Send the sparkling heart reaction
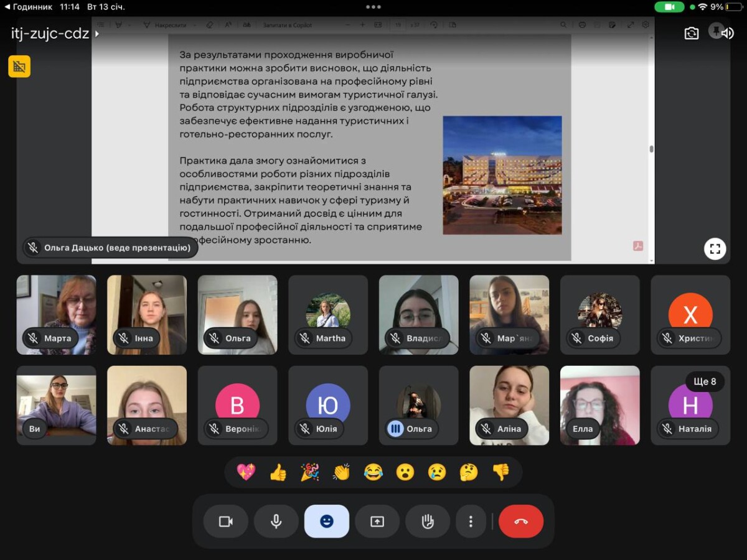The image size is (747, 560). point(246,472)
